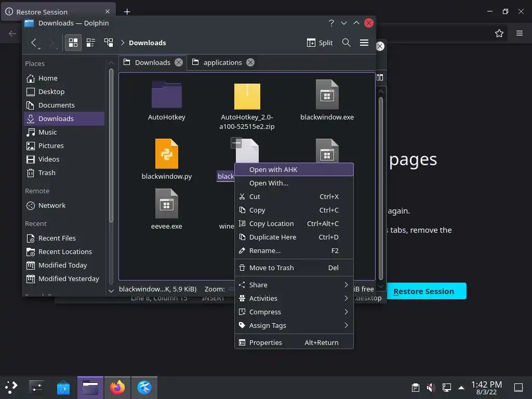Viewport: 532px width, 399px height.
Task: Click the Places panel scrollbar
Action: tap(111, 146)
